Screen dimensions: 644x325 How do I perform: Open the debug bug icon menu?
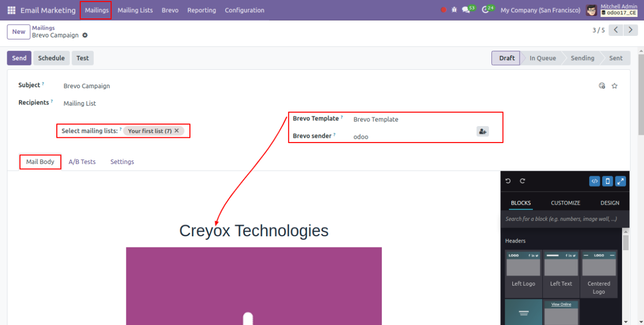tap(454, 10)
